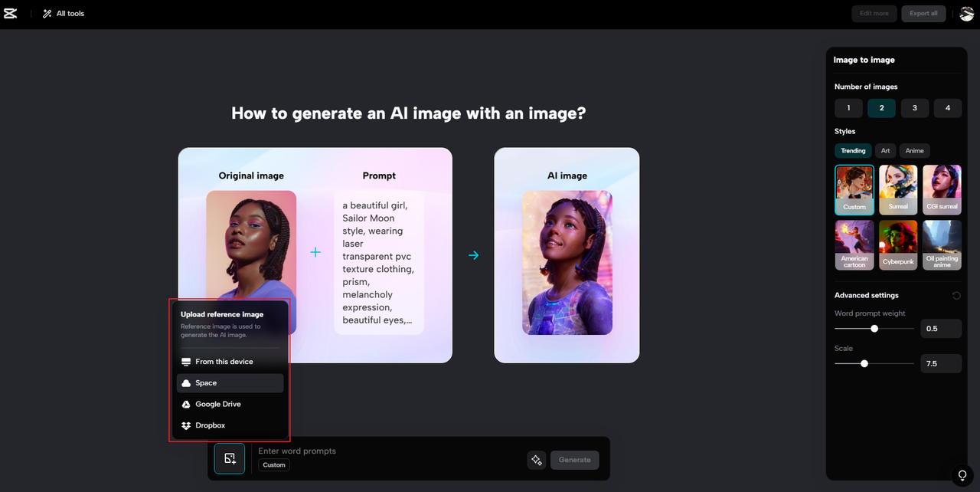Set number of images to 2
Screen dimensions: 980x492
881,108
